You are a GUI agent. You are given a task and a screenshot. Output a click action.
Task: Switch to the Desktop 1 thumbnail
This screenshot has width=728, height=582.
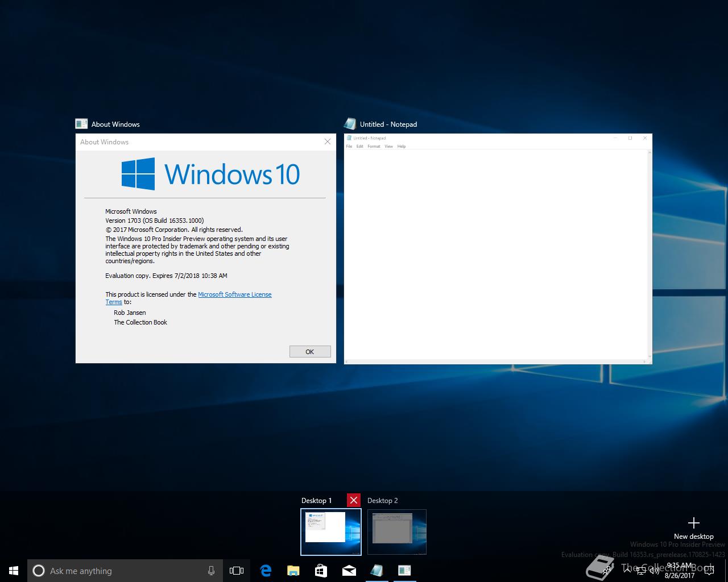(x=330, y=531)
